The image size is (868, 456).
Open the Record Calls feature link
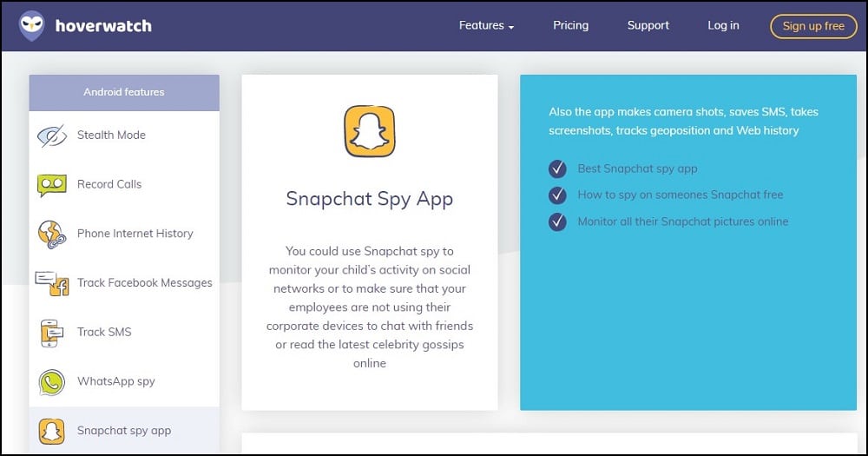coord(109,184)
